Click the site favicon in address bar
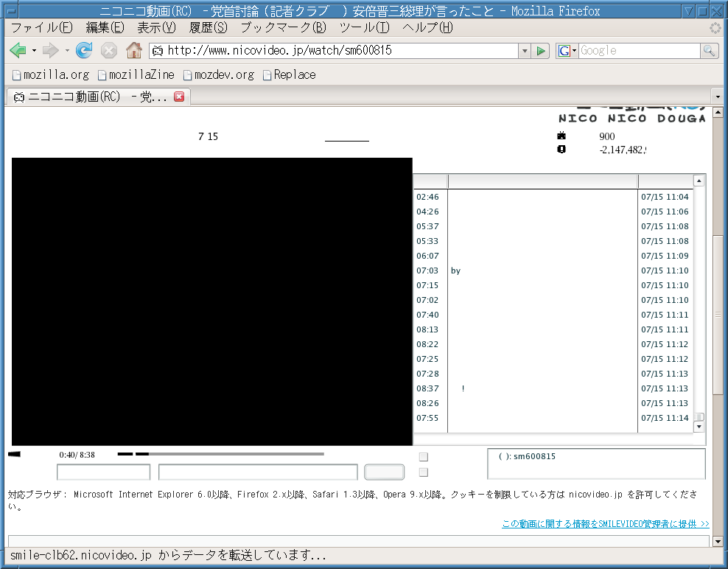 [158, 51]
